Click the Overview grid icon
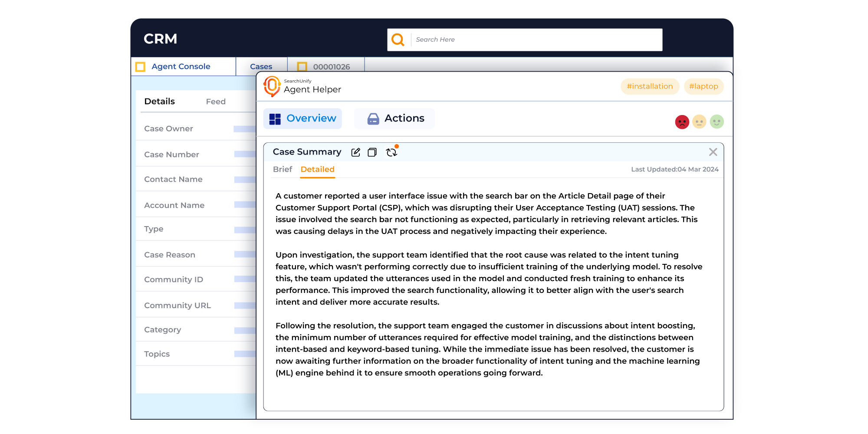The height and width of the screenshot is (434, 868). (x=275, y=119)
